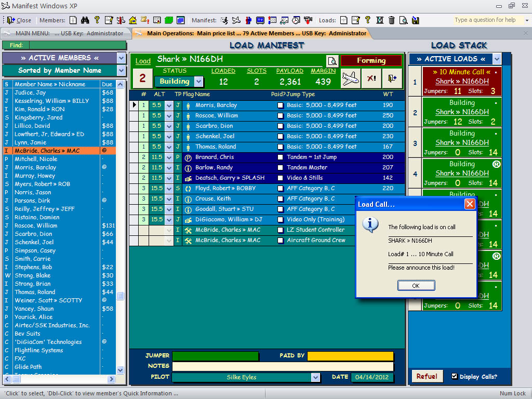Viewport: 532px width, 399px height.
Task: Open the ACTIVE LOADS dropdown
Action: point(497,59)
